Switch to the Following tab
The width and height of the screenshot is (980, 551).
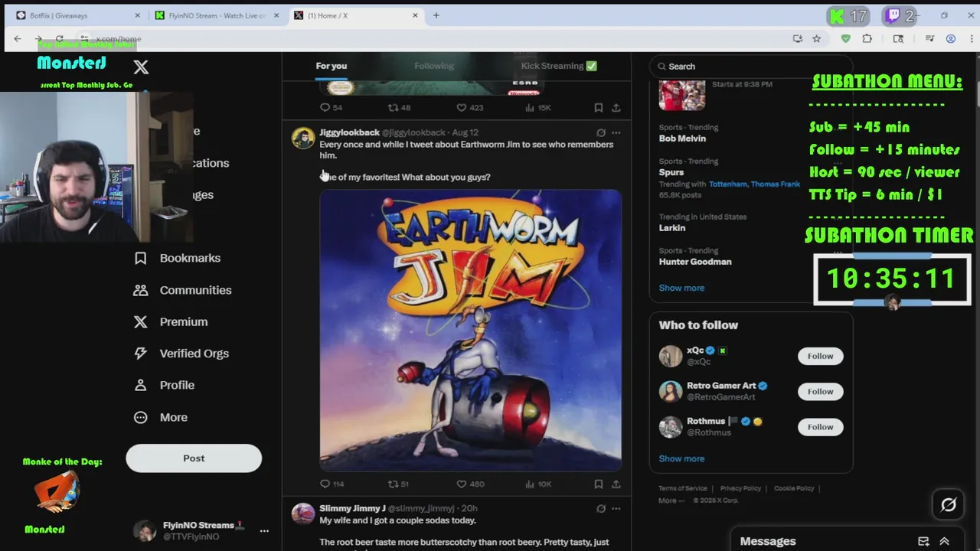(x=434, y=66)
